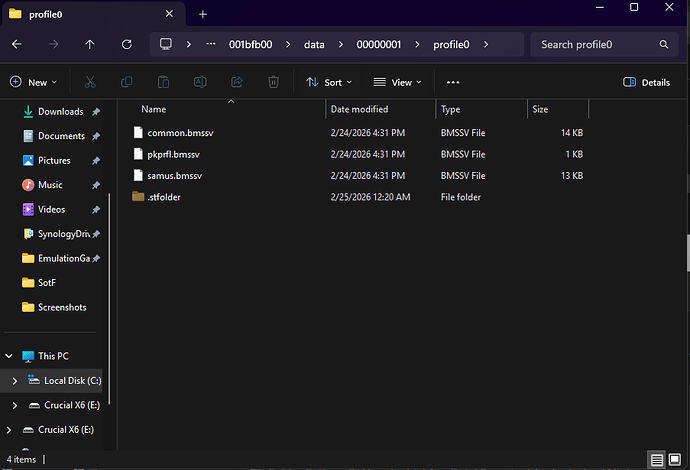The height and width of the screenshot is (470, 690).
Task: Go up one folder level
Action: (x=90, y=44)
